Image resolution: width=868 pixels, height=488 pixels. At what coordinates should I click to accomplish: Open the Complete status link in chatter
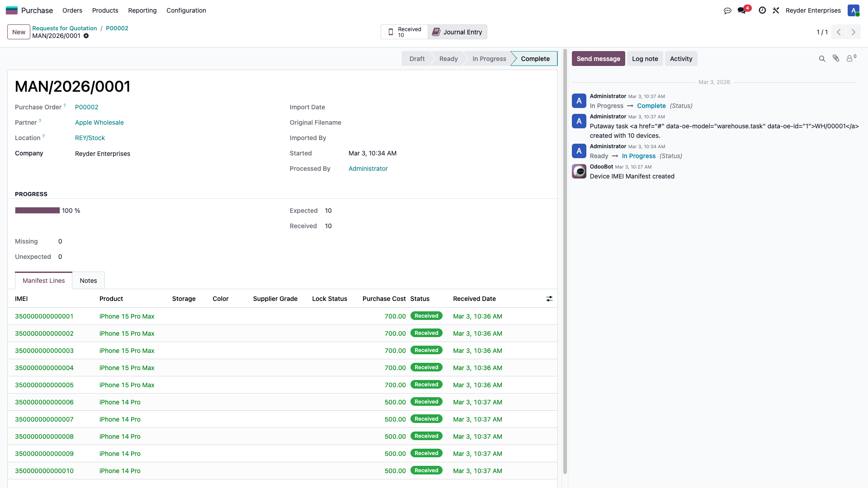[x=651, y=106]
